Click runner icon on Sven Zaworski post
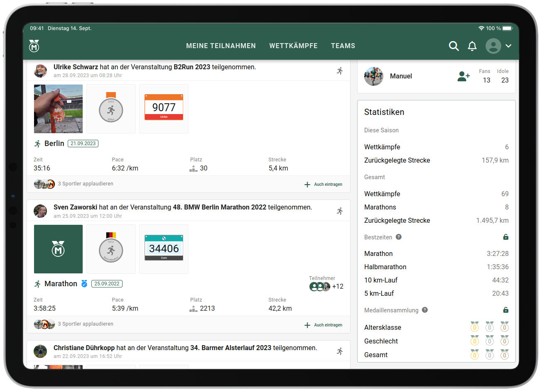The image size is (542, 392). click(340, 211)
